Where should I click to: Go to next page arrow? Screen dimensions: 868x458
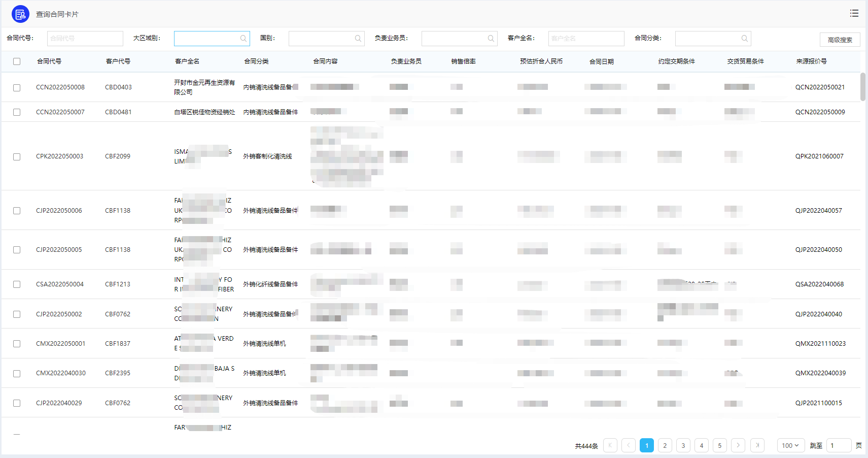point(738,445)
